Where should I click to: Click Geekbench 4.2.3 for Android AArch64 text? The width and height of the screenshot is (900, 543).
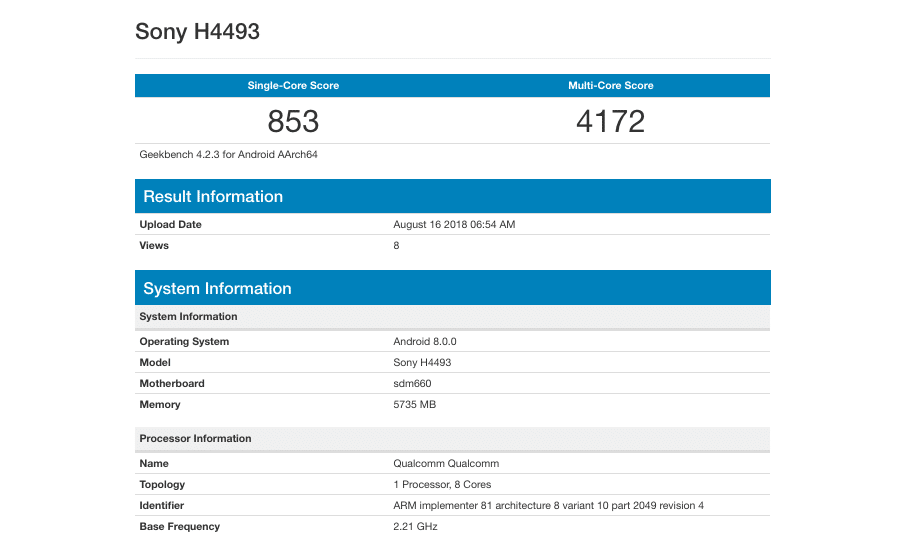(228, 154)
